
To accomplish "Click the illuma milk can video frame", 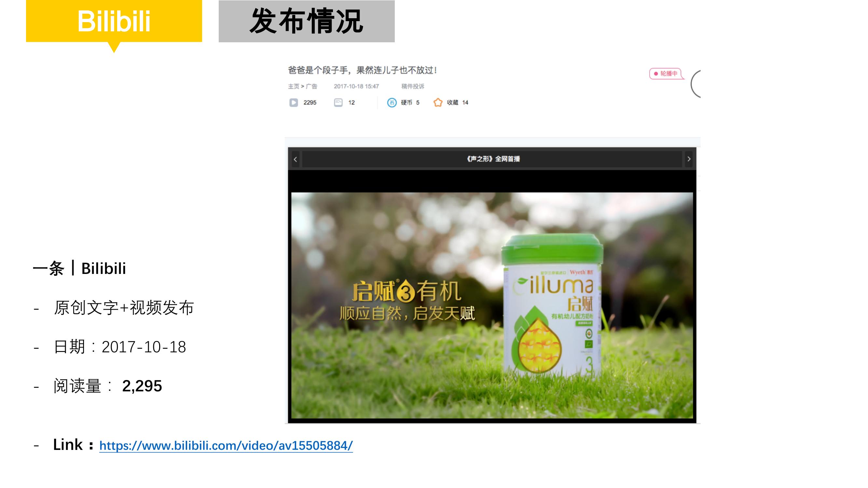I will pos(492,305).
